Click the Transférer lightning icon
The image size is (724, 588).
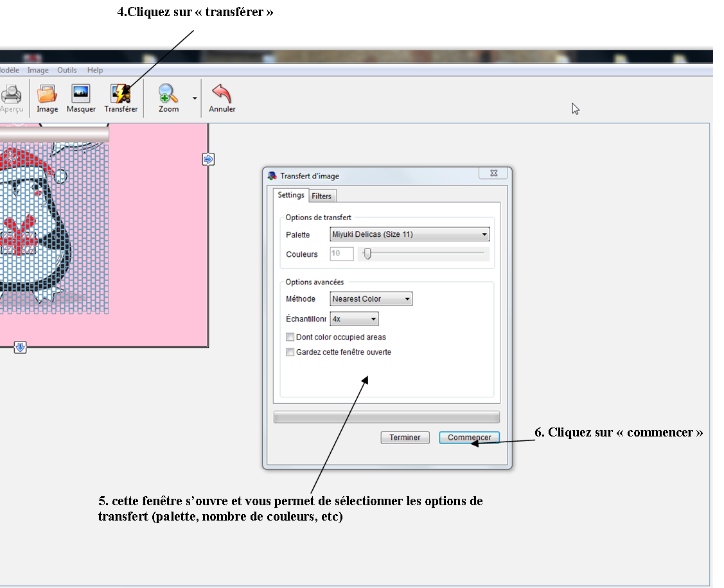(x=121, y=95)
